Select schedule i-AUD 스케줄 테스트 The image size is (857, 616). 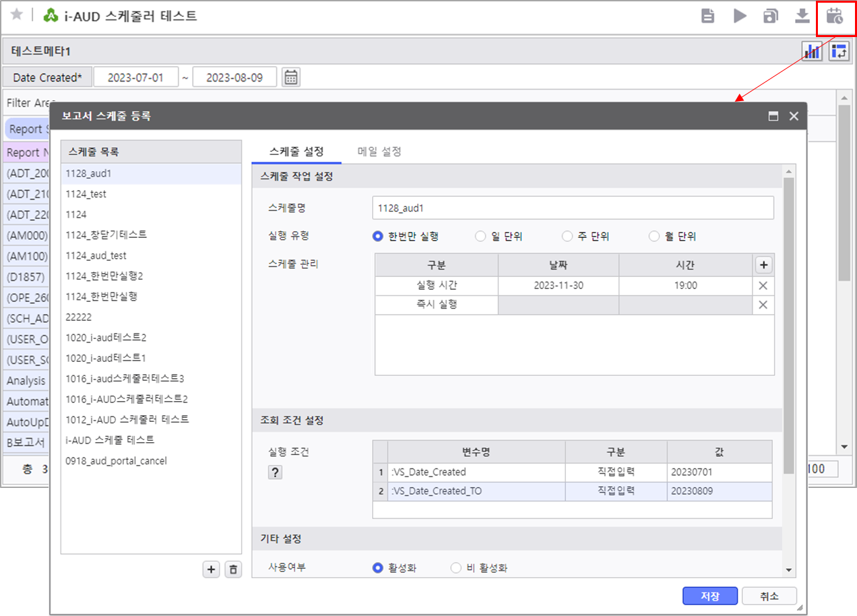[151, 439]
